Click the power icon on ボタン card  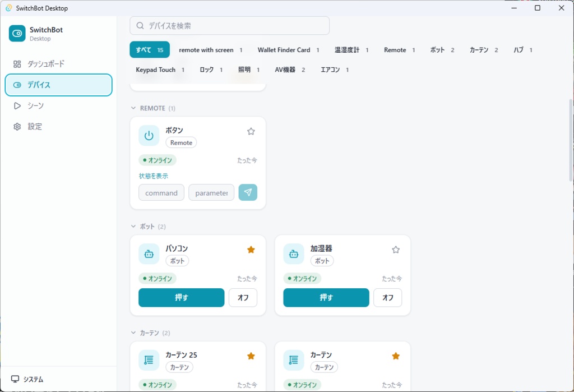pos(149,136)
